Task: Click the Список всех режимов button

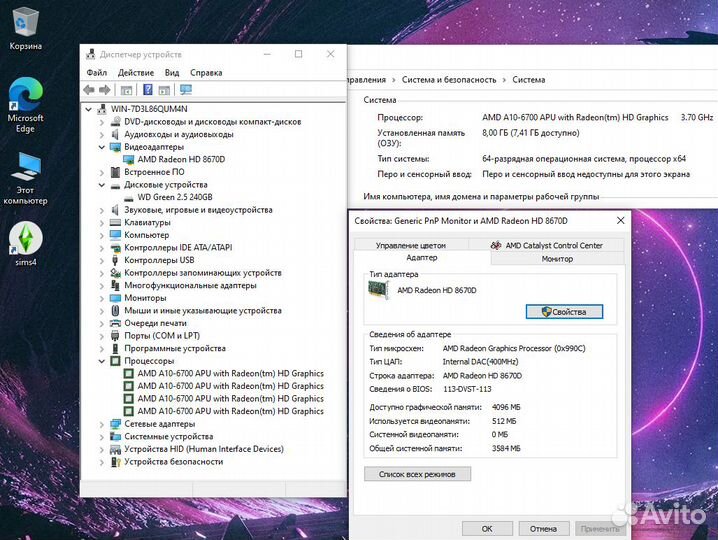Action: [417, 474]
